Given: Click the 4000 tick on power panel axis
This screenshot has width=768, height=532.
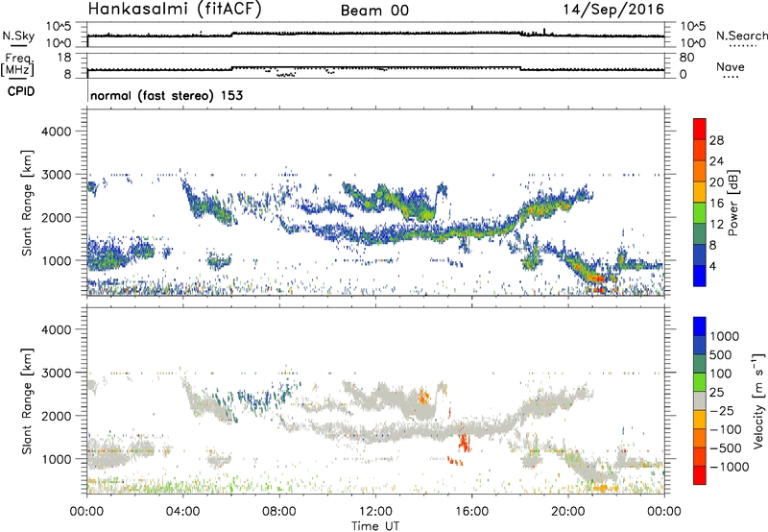Looking at the screenshot, I should (56, 132).
